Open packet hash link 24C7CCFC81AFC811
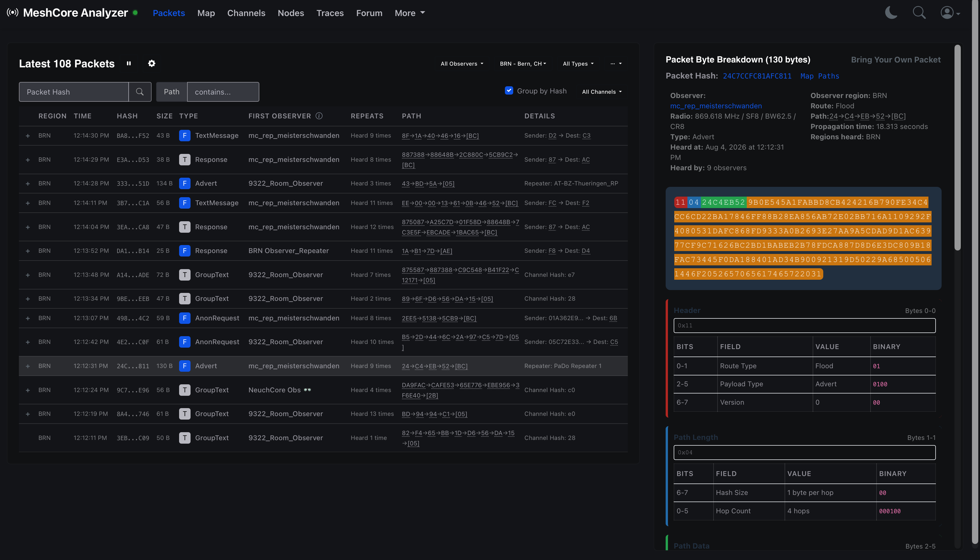Viewport: 980px width, 560px height. 757,76
